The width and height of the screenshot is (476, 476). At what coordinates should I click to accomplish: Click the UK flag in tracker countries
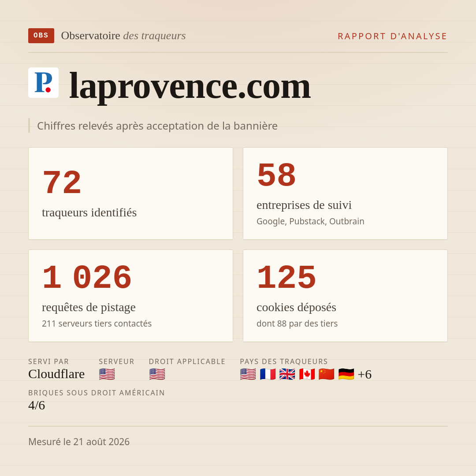tap(287, 374)
